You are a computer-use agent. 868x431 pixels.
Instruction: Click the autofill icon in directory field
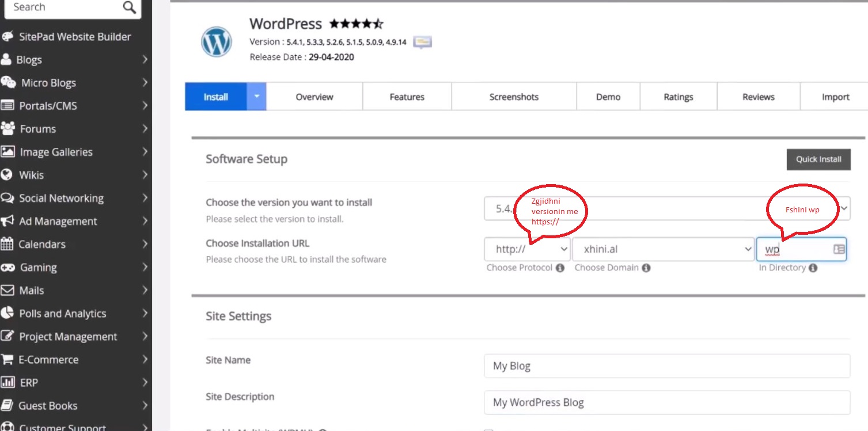[839, 249]
